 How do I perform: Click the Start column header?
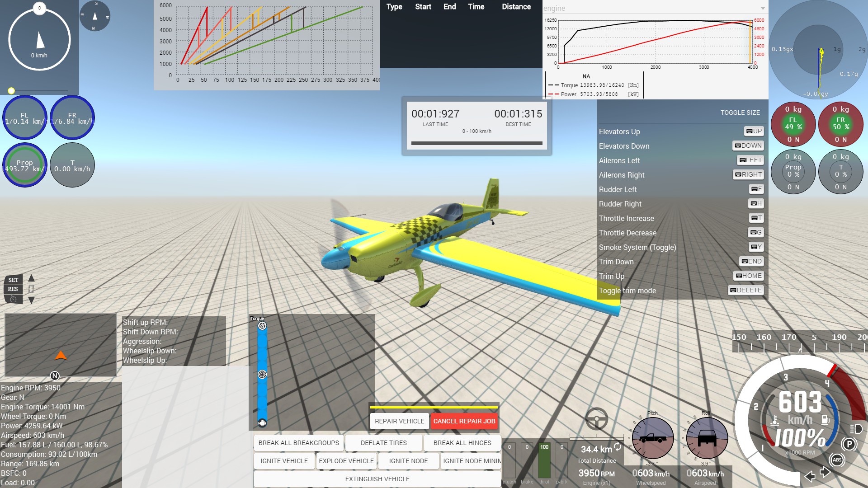(x=423, y=7)
